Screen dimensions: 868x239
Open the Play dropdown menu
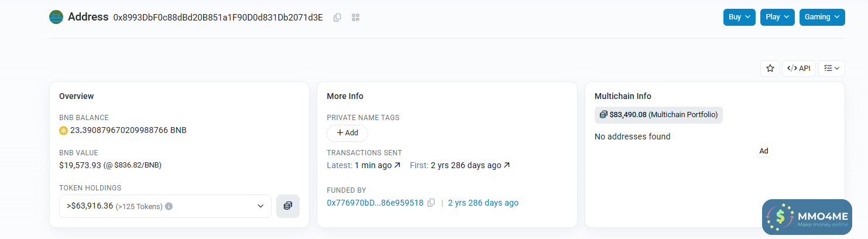pyautogui.click(x=777, y=17)
